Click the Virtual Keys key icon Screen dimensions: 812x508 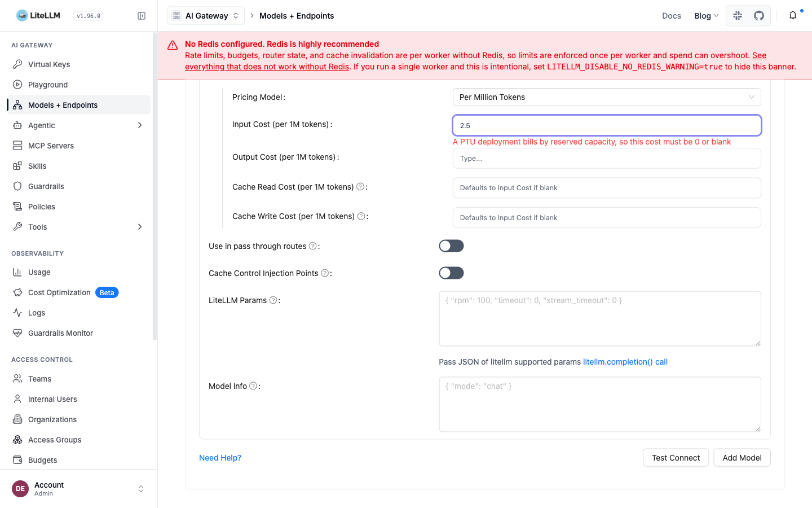(x=17, y=64)
